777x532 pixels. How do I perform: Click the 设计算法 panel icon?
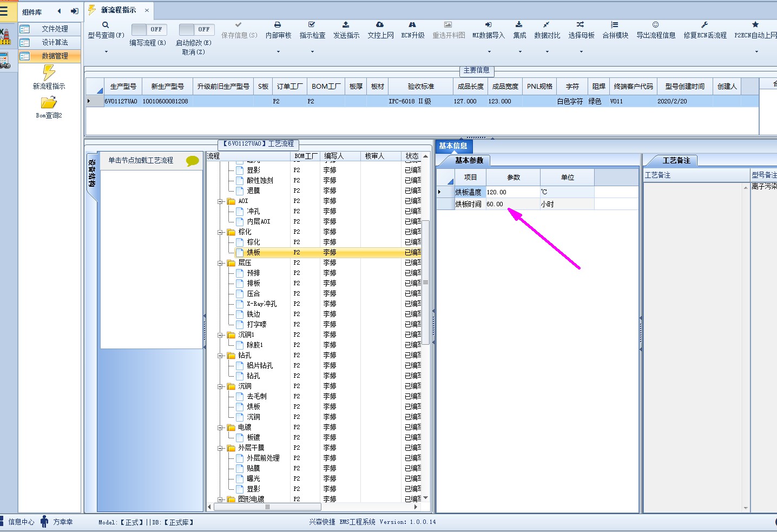pyautogui.click(x=25, y=43)
